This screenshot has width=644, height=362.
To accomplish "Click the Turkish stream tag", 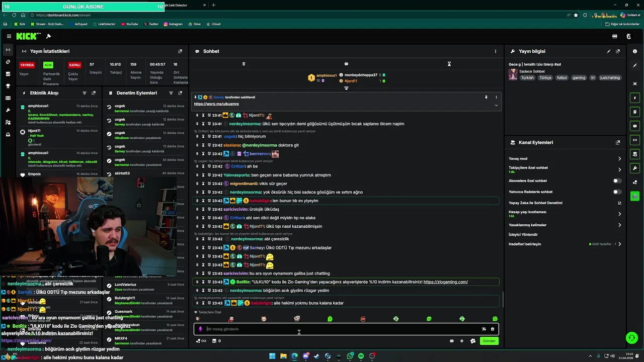I will [527, 78].
